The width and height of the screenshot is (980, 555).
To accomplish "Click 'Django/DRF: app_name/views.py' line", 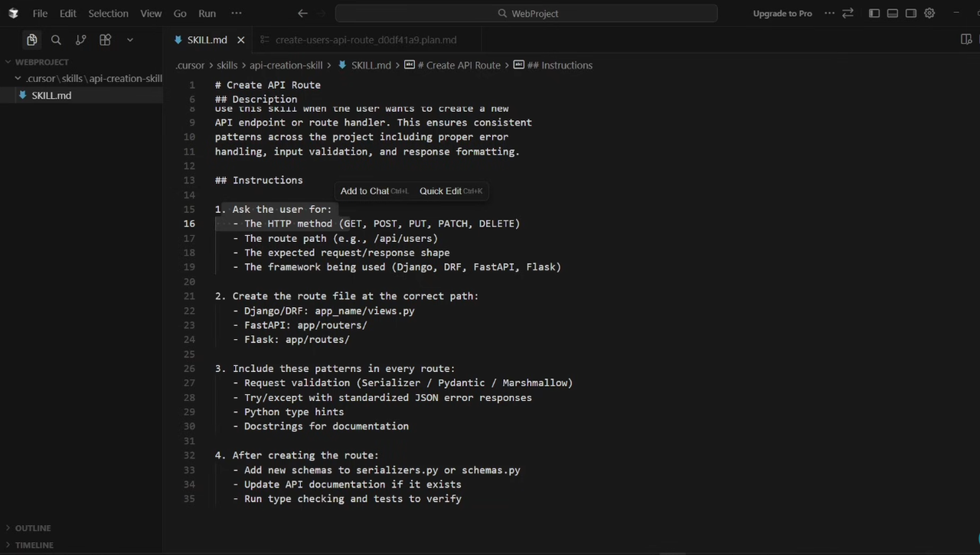I will click(x=324, y=311).
